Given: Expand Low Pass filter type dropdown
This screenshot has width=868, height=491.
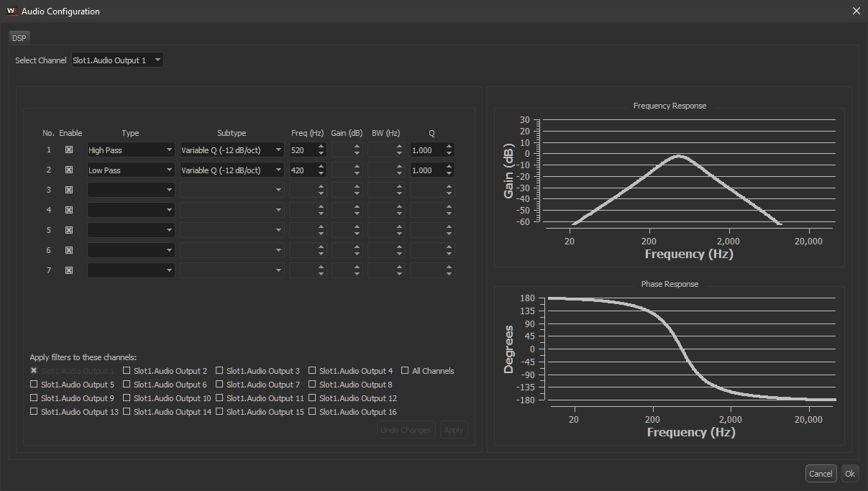Looking at the screenshot, I should (130, 170).
